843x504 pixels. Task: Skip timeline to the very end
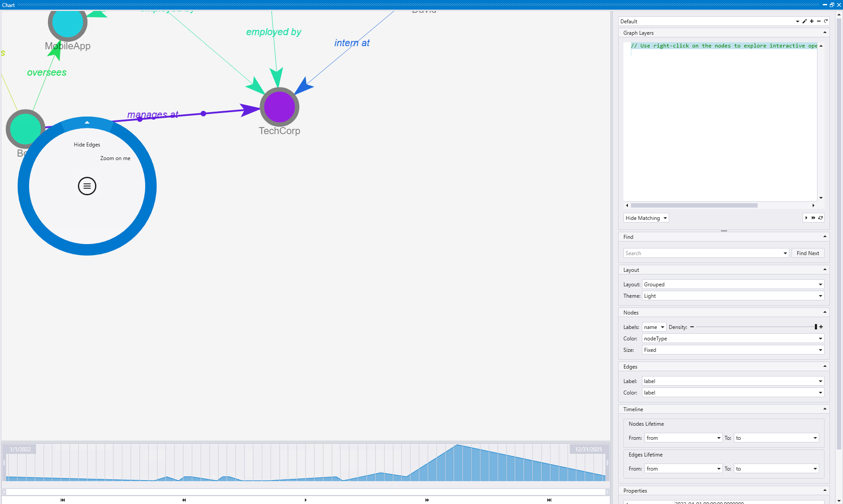tap(549, 500)
